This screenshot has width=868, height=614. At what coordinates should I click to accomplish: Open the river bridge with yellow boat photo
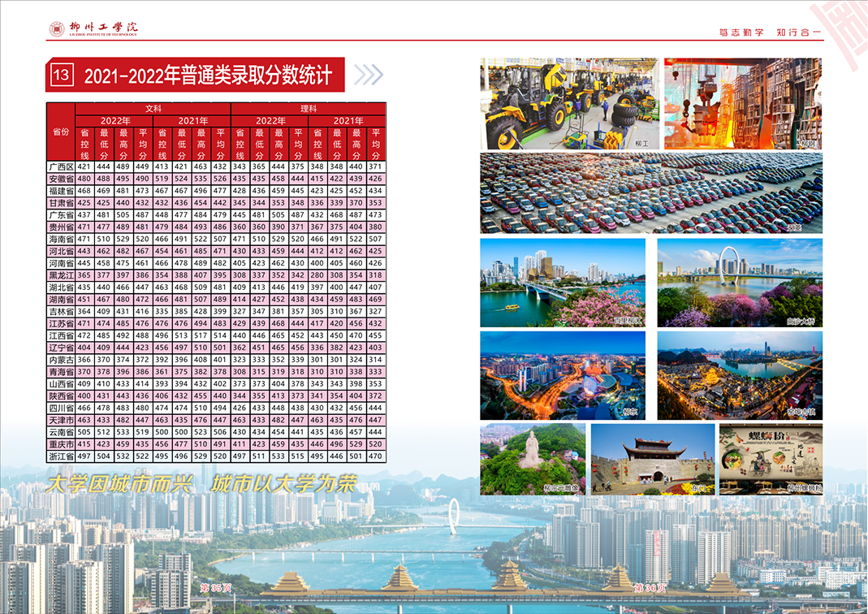pos(563,283)
